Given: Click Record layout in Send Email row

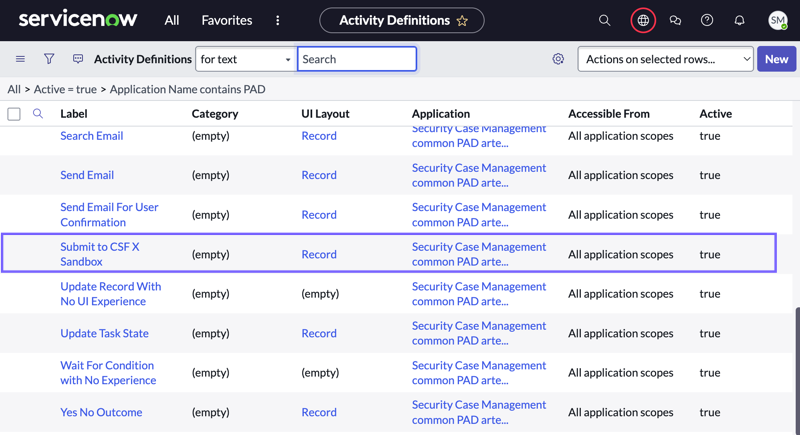Looking at the screenshot, I should tap(319, 175).
